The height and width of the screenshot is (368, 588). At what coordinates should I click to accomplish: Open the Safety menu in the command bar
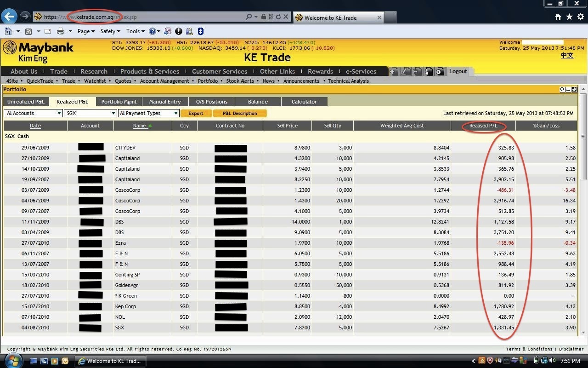[110, 31]
